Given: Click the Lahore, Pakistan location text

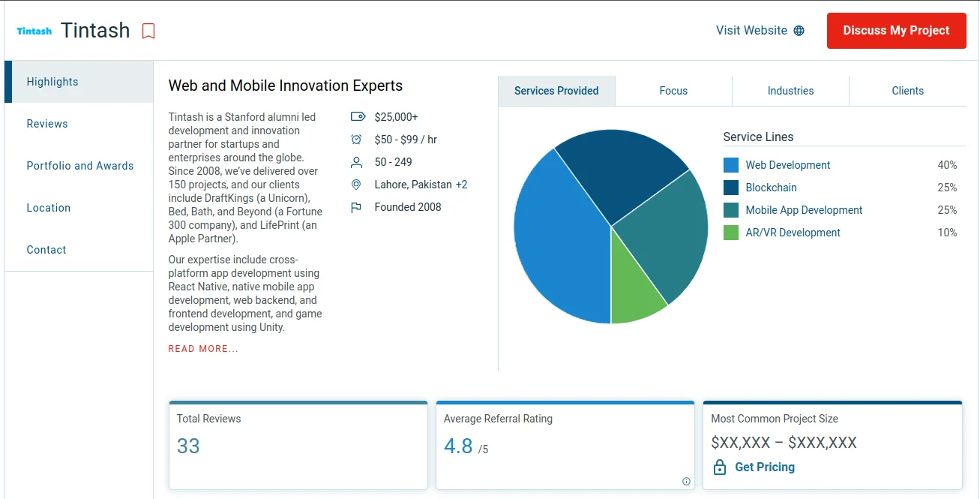Looking at the screenshot, I should pyautogui.click(x=413, y=185).
